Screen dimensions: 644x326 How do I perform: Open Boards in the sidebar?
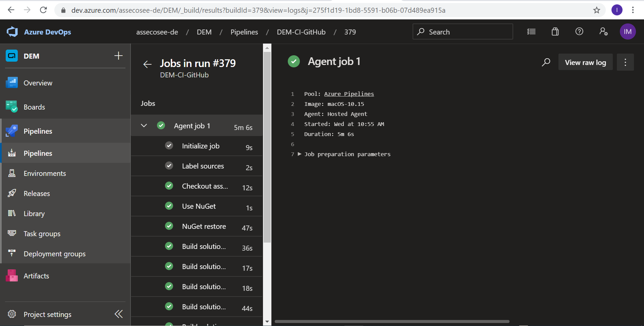pos(65,107)
